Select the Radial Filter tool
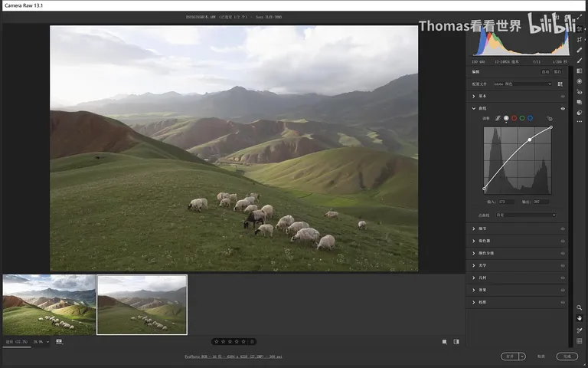The height and width of the screenshot is (368, 588). 580,81
